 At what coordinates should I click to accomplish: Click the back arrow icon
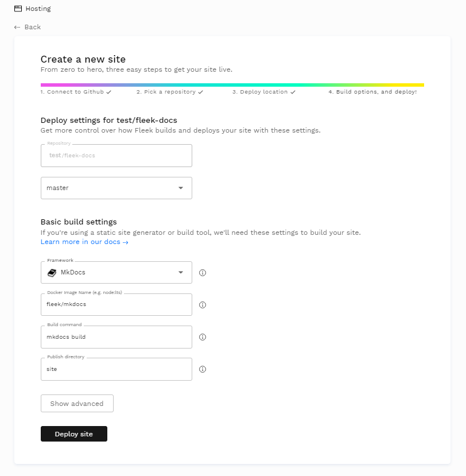(x=17, y=27)
